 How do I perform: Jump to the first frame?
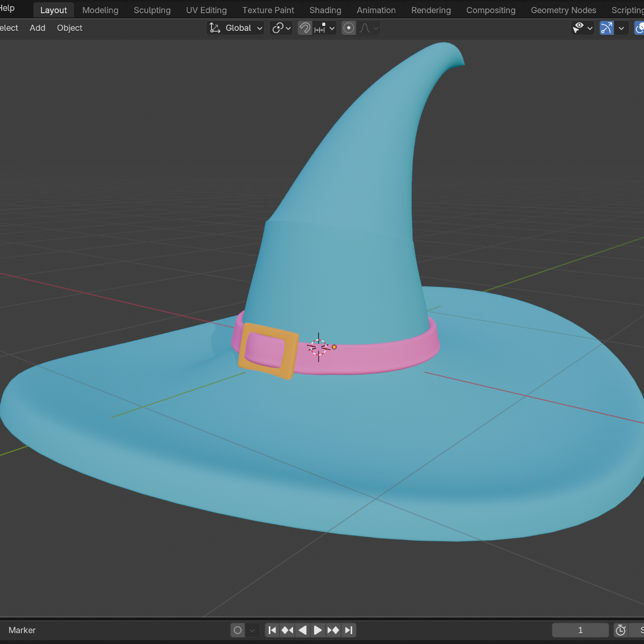[x=272, y=630]
